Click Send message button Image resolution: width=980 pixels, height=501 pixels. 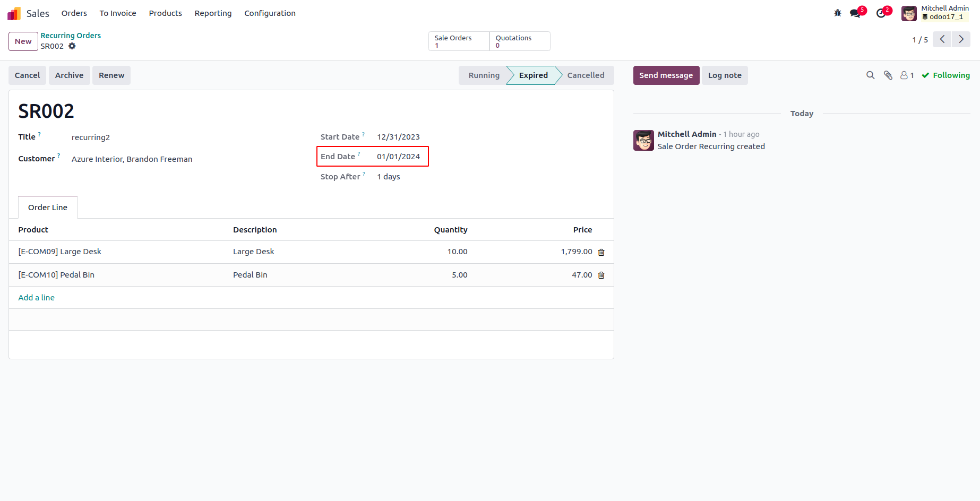[x=666, y=75]
